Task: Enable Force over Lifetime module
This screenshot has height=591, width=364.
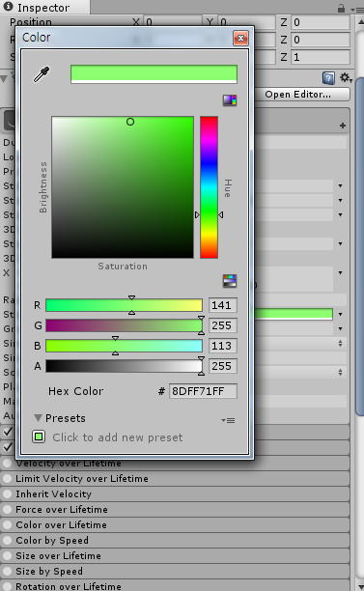Action: [x=7, y=509]
